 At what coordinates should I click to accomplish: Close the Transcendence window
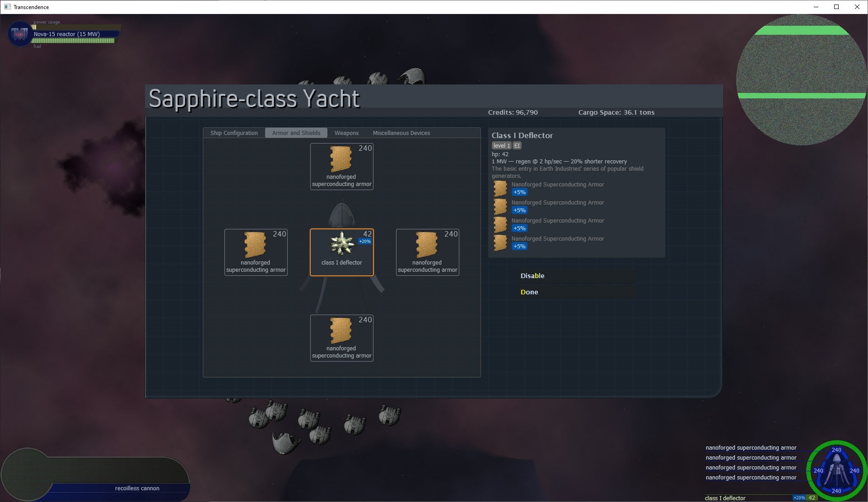pos(857,7)
